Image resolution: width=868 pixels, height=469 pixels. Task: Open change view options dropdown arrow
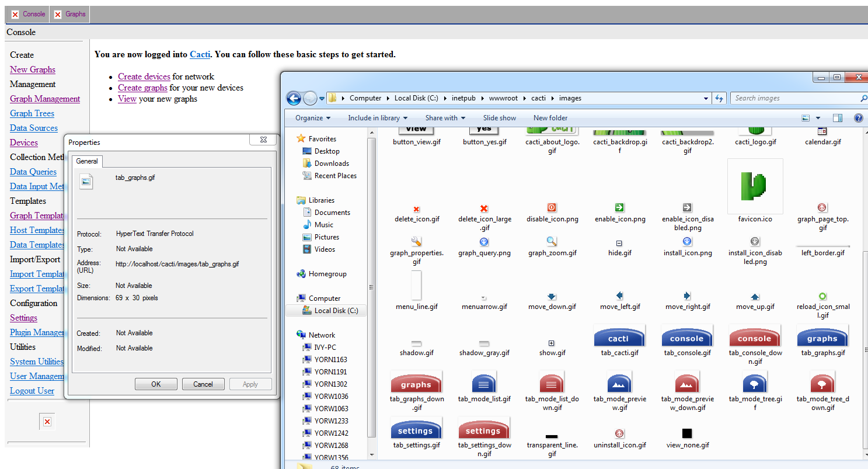(818, 118)
